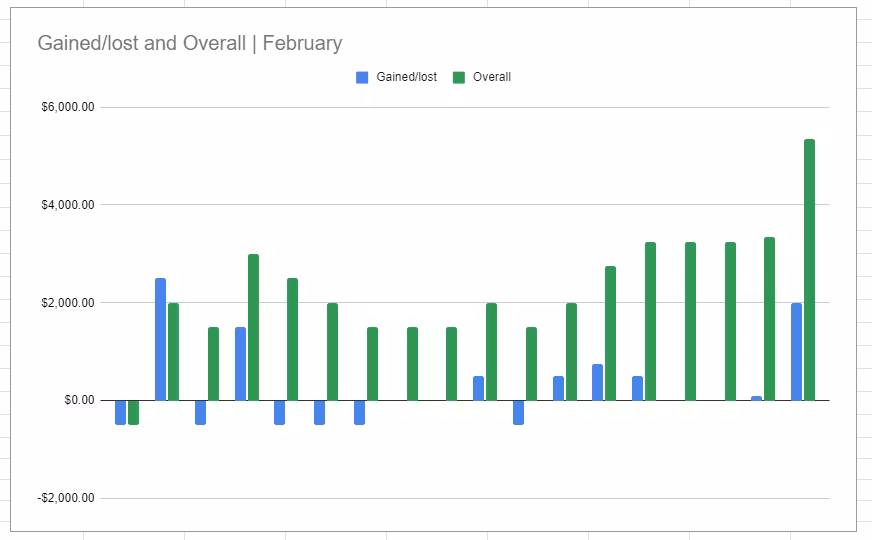
Task: Click the $6,000.00 vertical axis label
Action: coord(68,107)
